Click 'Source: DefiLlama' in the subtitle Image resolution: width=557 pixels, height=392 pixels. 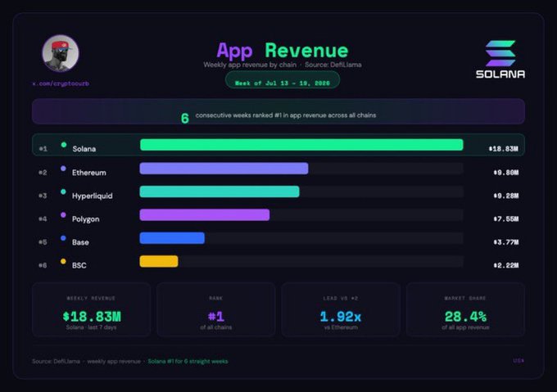[x=333, y=65]
